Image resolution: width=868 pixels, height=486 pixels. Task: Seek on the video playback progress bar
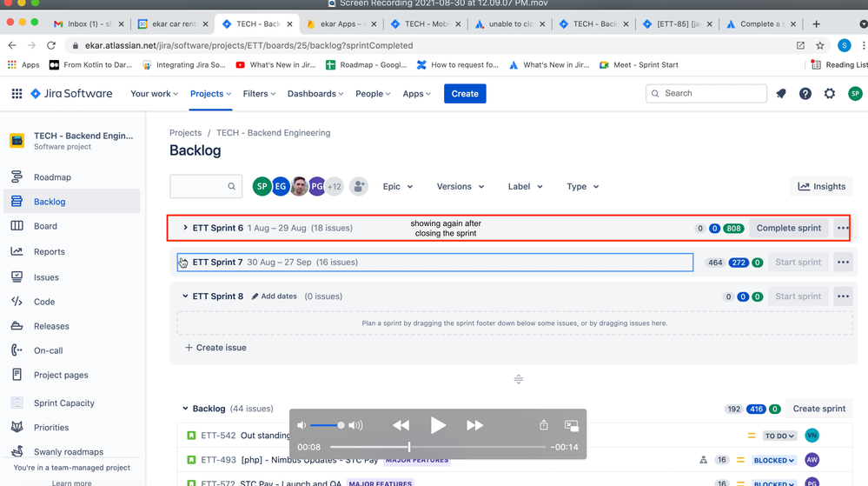pyautogui.click(x=438, y=447)
